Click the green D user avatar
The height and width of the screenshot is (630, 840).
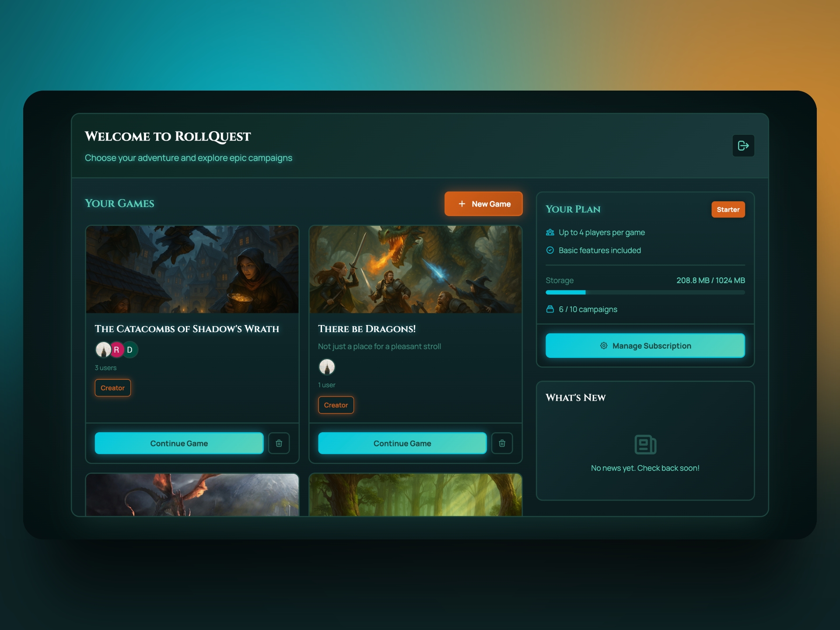130,350
